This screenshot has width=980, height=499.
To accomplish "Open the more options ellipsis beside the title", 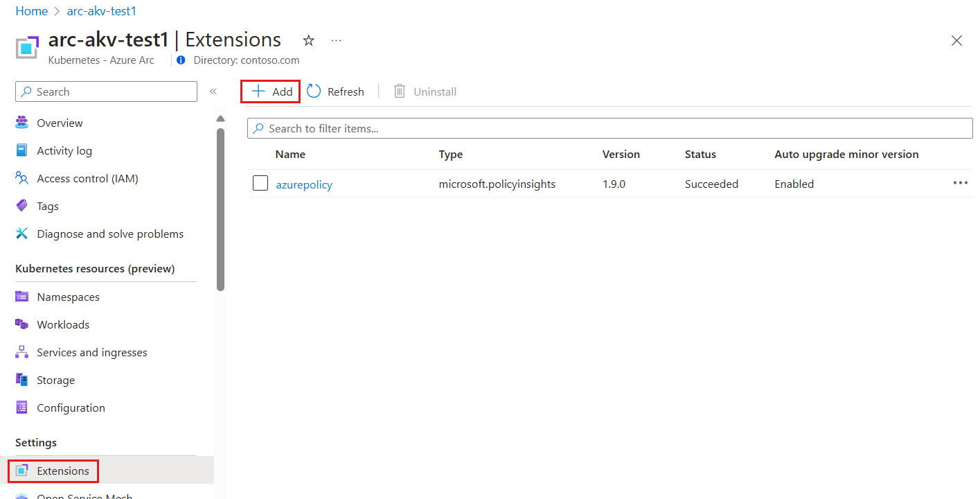I will tap(337, 40).
